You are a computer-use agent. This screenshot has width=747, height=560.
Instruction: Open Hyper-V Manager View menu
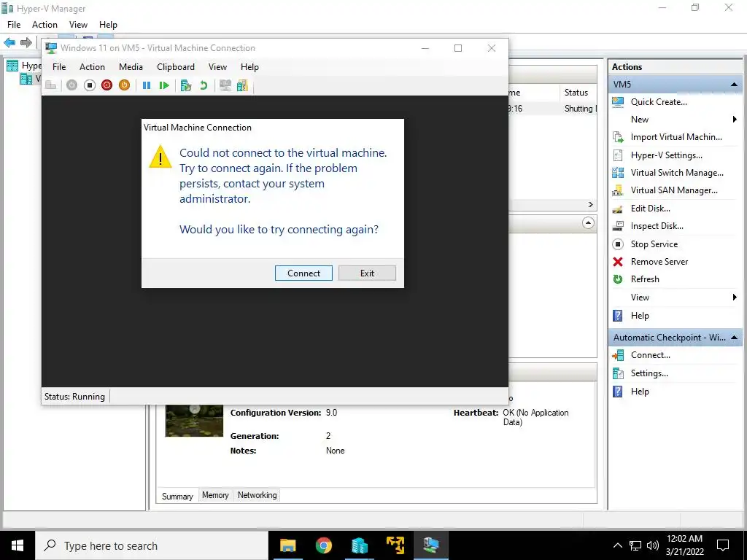(78, 25)
